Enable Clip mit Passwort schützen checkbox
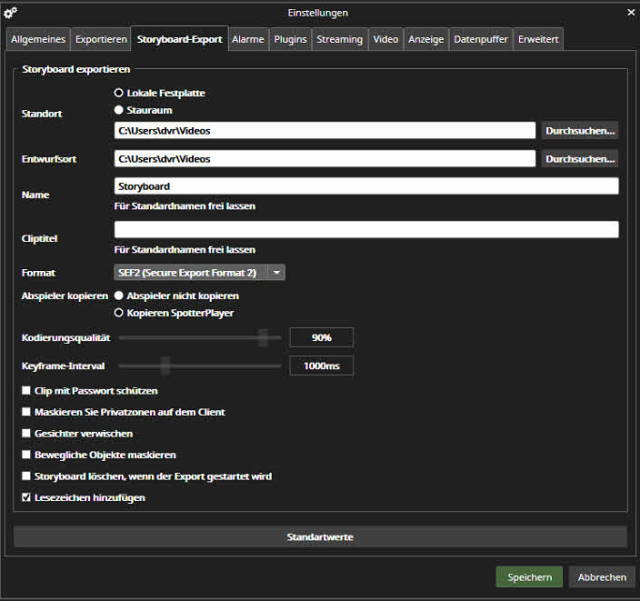640x601 pixels. pyautogui.click(x=26, y=391)
